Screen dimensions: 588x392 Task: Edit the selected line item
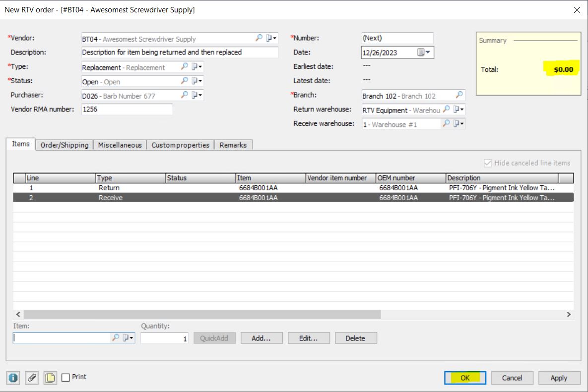click(x=309, y=338)
